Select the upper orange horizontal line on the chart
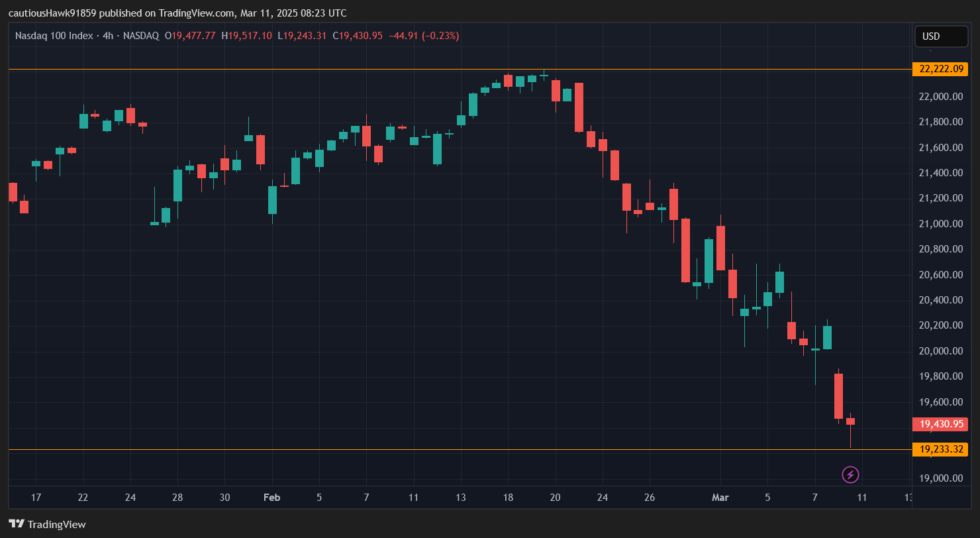Screen dimensions: 980x538 point(464,68)
